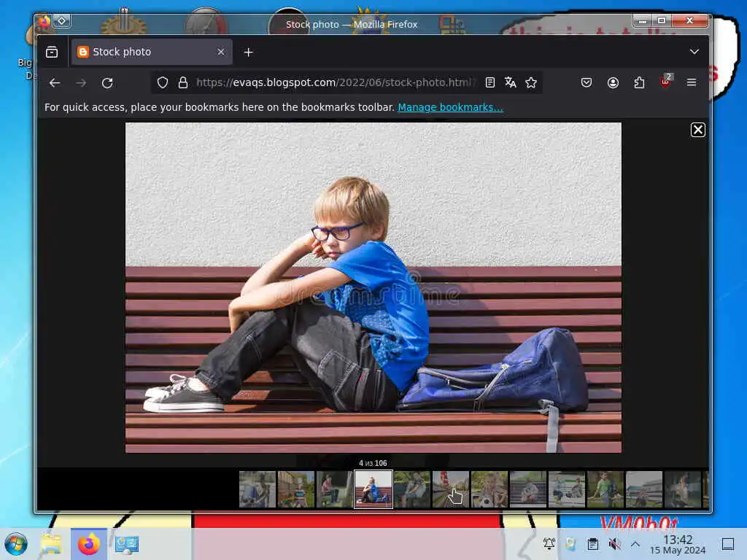Open Save to Pocket icon
This screenshot has height=560, width=747.
click(587, 83)
